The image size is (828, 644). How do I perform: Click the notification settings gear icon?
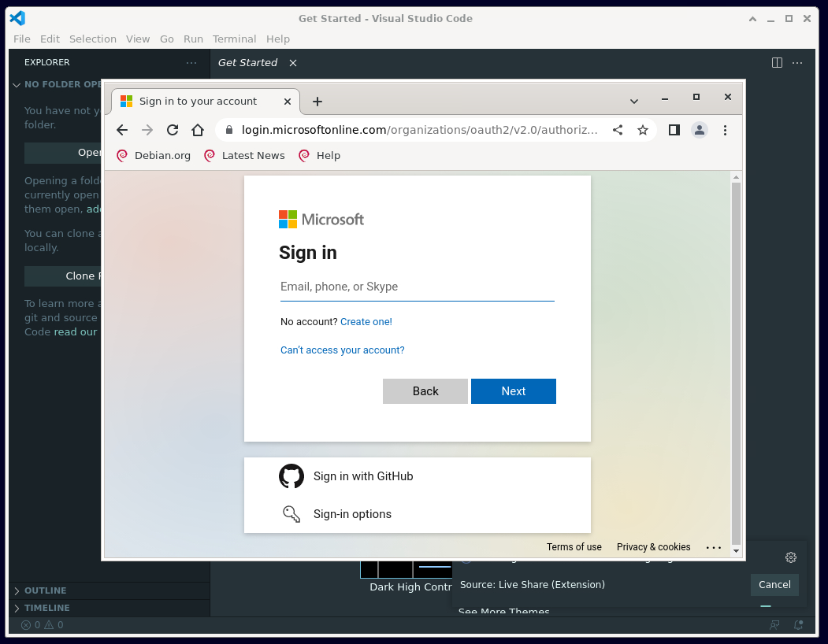[x=791, y=557]
